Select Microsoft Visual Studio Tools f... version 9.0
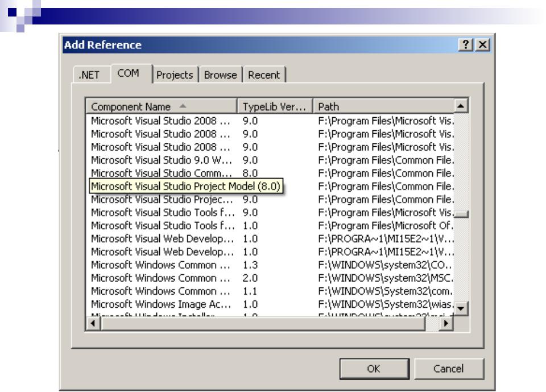This screenshot has width=546, height=392. [x=270, y=213]
